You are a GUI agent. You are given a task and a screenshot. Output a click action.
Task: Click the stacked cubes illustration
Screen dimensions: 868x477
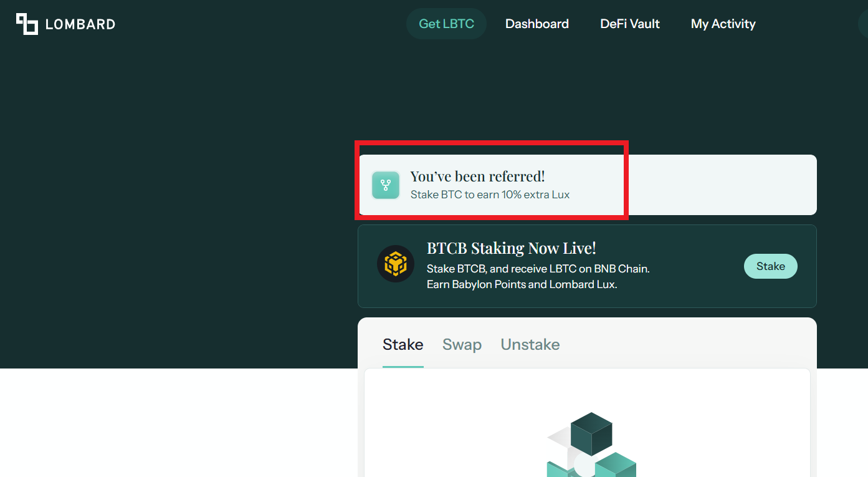[591, 445]
